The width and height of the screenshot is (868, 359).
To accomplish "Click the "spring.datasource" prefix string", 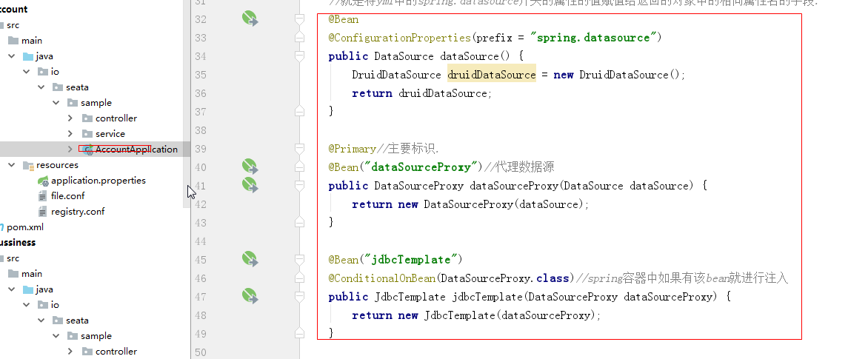I will (592, 38).
